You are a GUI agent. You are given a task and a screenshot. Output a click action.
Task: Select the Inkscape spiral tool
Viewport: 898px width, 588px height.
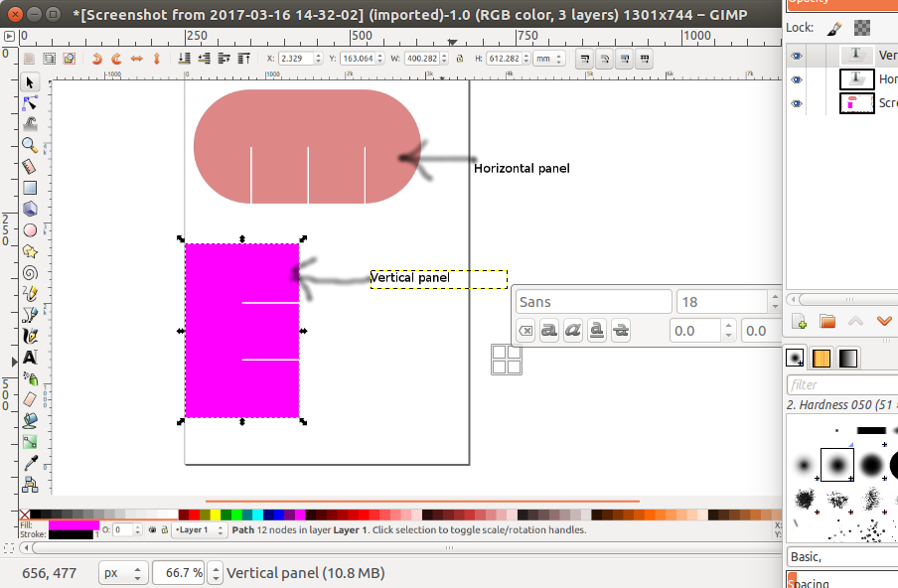[x=30, y=273]
